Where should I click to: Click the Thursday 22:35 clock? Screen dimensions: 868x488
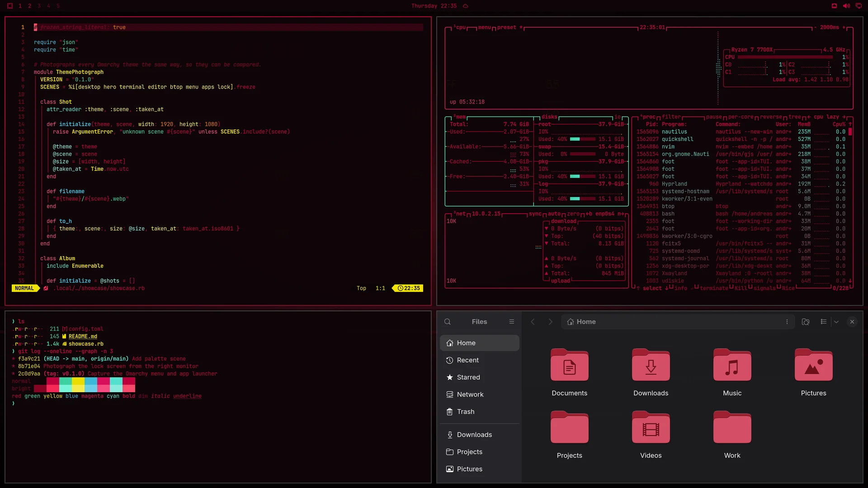434,6
